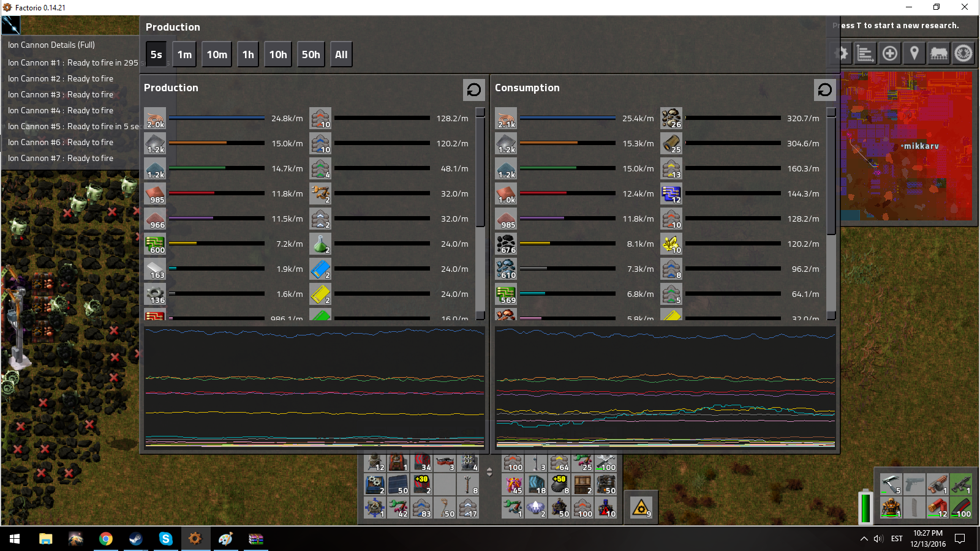
Task: Click the green energy battery bar
Action: (x=865, y=507)
